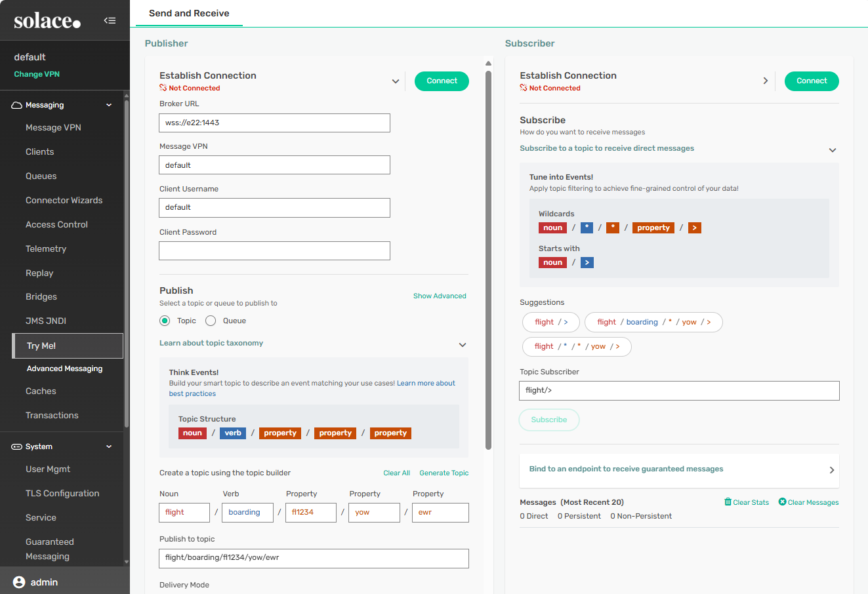Collapse the sidebar using the menu-fold icon
868x594 pixels.
[x=110, y=20]
